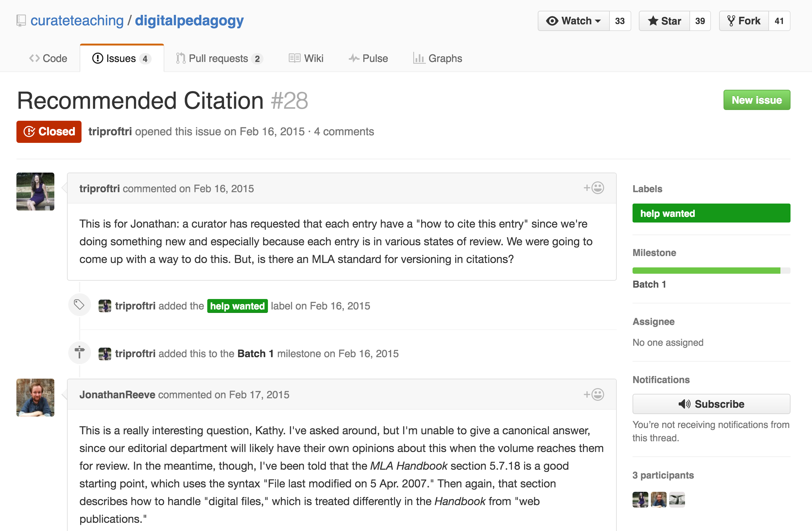The height and width of the screenshot is (531, 812).
Task: Add reaction to JonathanReeve's comment
Action: pyautogui.click(x=594, y=394)
